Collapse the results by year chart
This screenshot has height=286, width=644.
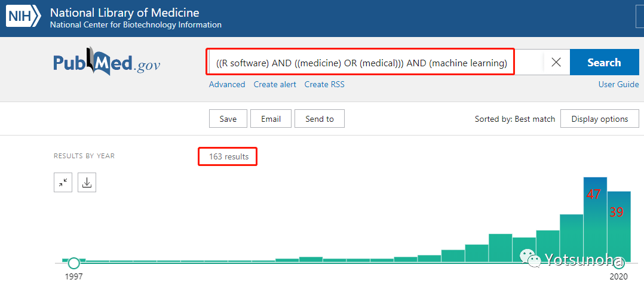[63, 183]
